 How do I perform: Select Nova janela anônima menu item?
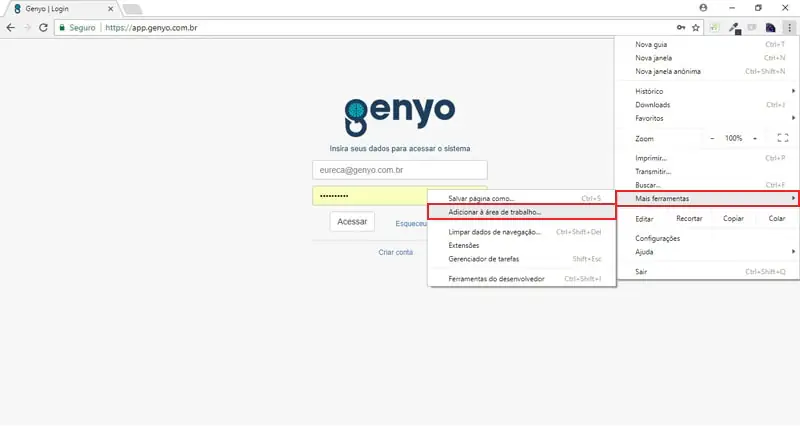click(707, 71)
